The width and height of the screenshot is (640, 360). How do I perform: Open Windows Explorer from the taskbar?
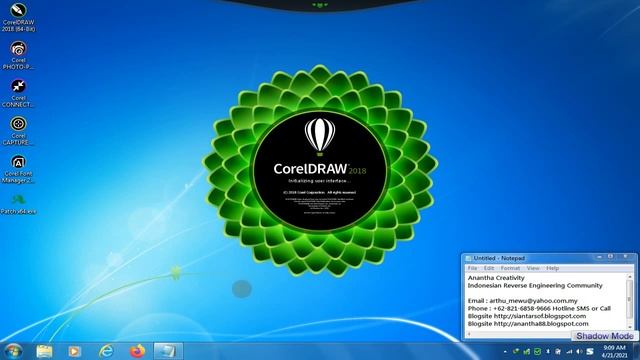pyautogui.click(x=44, y=351)
